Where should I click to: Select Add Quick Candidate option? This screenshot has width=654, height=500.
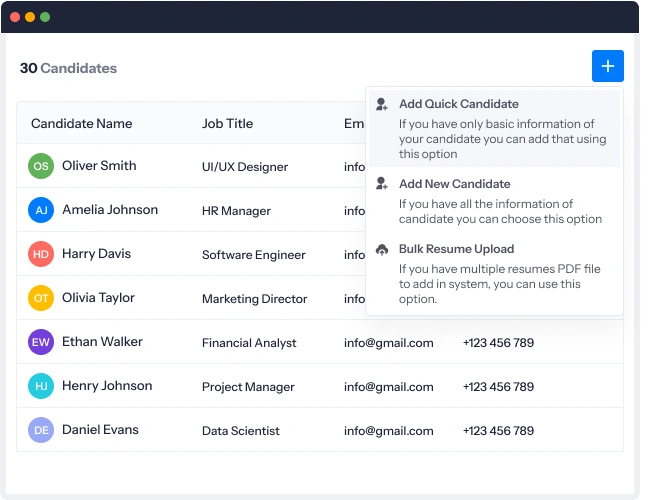[x=494, y=128]
